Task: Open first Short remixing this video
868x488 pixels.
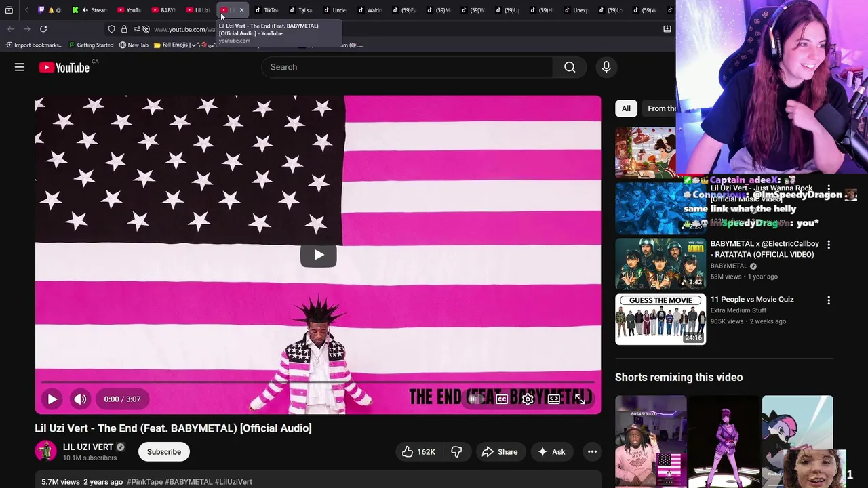Action: 650,441
